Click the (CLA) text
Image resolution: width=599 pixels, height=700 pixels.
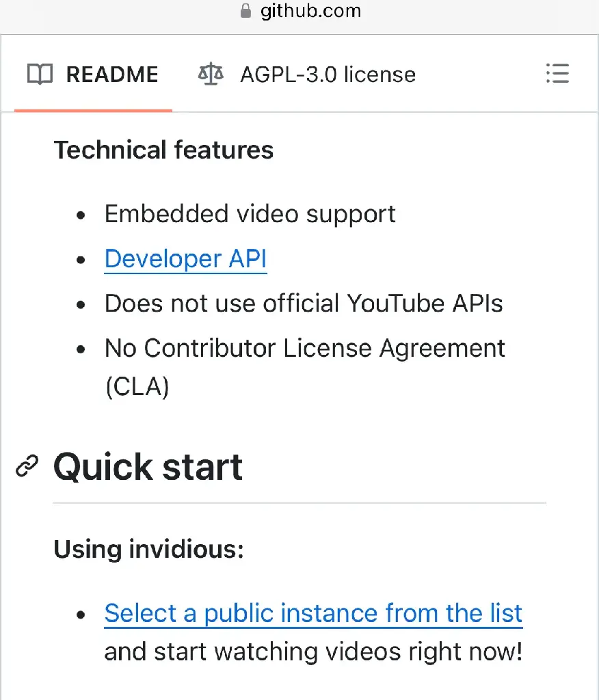pos(137,387)
